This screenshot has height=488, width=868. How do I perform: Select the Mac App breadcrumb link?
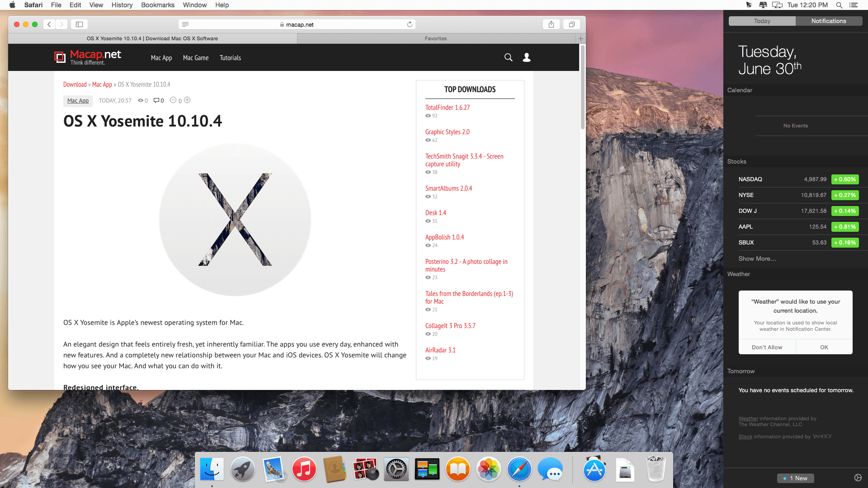(x=101, y=84)
